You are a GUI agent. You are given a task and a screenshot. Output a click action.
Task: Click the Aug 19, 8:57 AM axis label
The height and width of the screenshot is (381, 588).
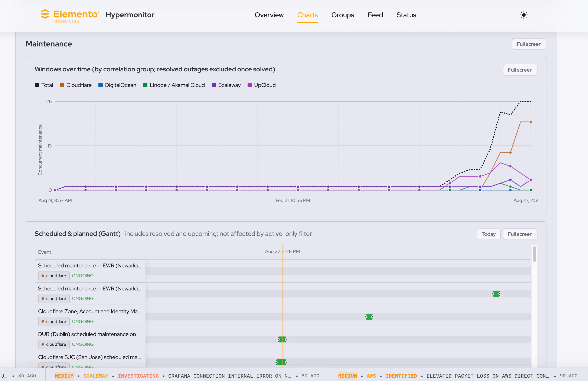(55, 200)
